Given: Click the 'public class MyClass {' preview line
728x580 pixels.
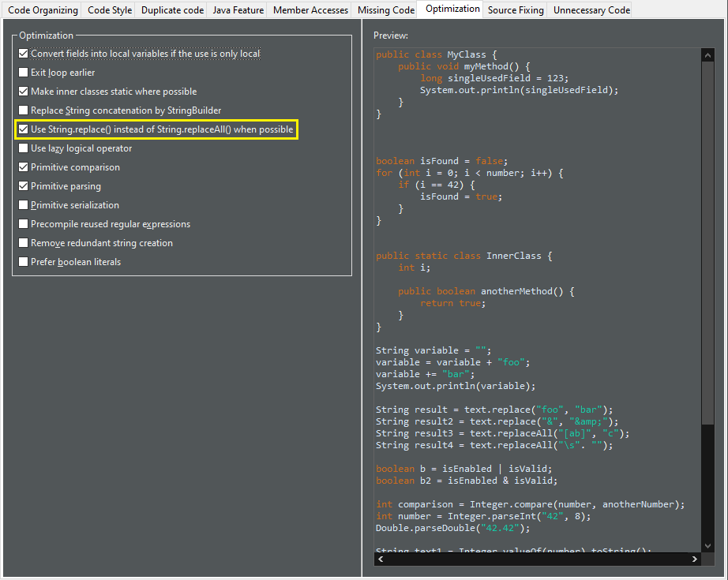Looking at the screenshot, I should point(437,54).
